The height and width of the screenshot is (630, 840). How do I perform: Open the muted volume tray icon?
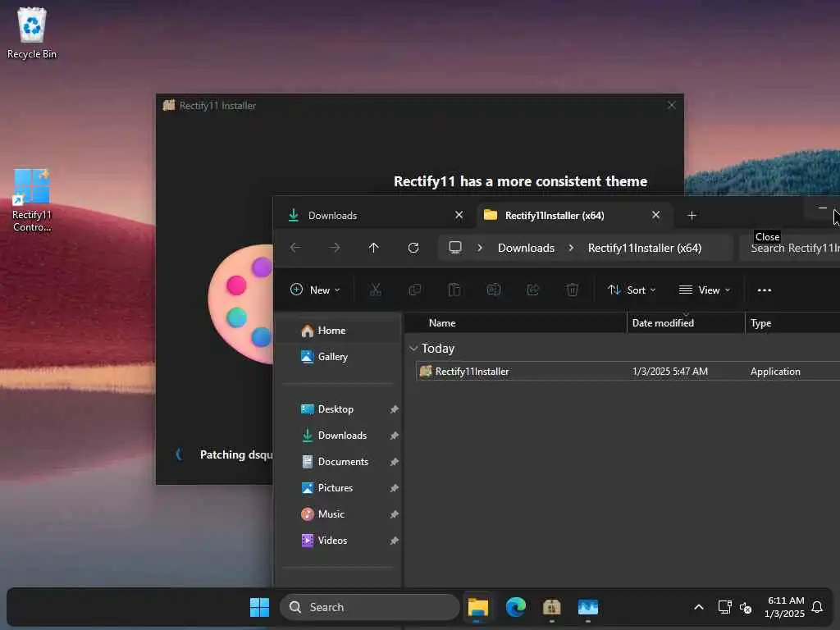coord(746,608)
